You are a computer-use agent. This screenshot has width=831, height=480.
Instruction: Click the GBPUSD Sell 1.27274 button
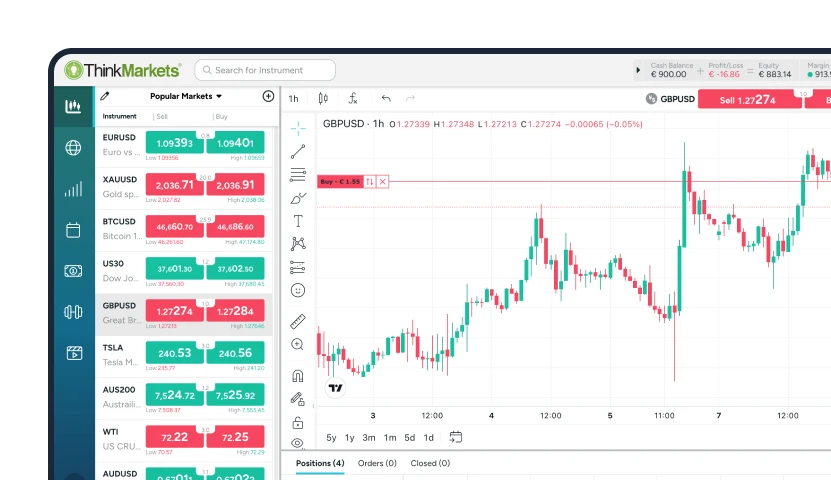(x=747, y=100)
